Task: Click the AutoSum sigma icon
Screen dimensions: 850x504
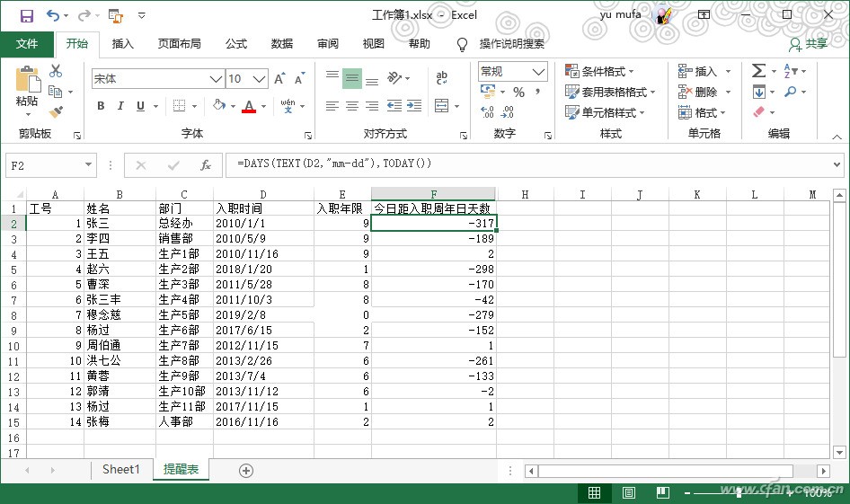Action: tap(758, 71)
